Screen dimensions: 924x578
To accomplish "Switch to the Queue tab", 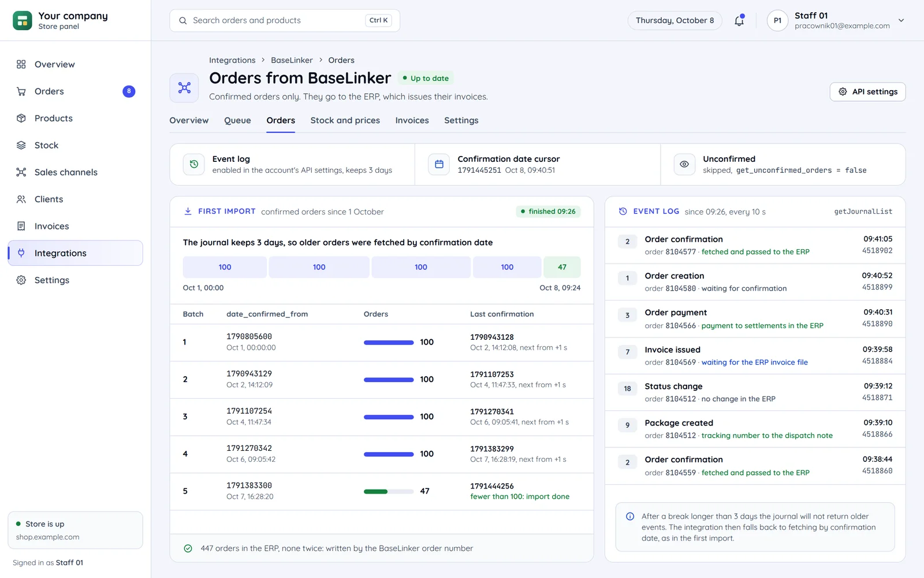I will [237, 120].
